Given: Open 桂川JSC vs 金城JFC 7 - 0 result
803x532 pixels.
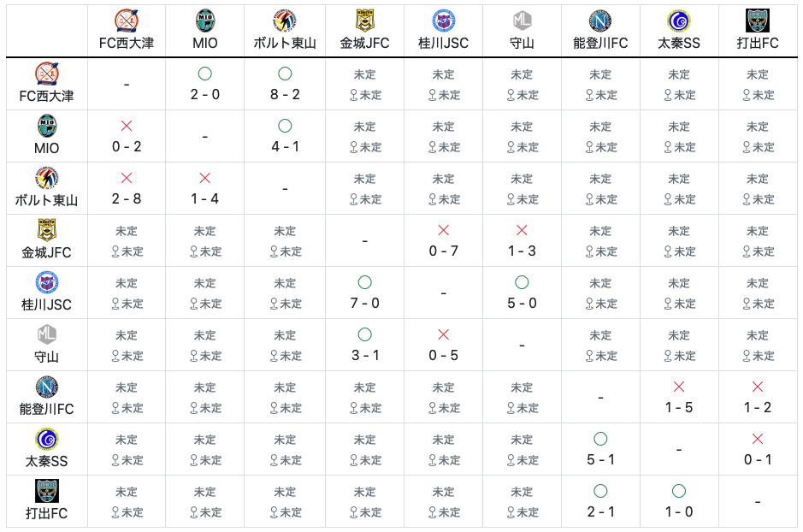Looking at the screenshot, I should (364, 303).
